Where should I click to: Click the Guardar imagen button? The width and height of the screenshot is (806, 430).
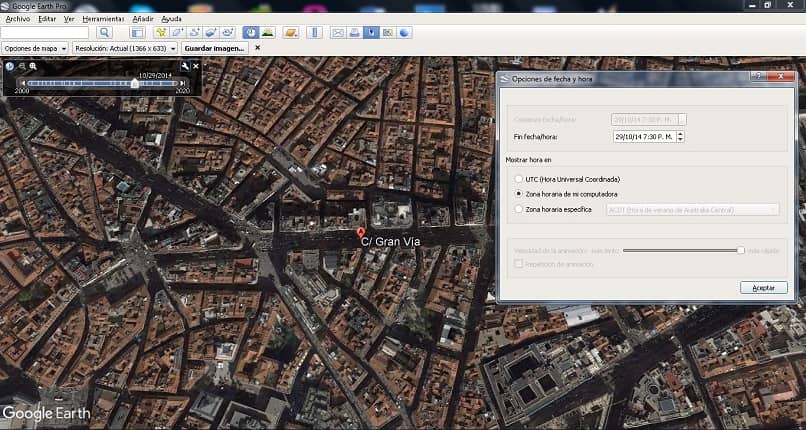pyautogui.click(x=215, y=48)
